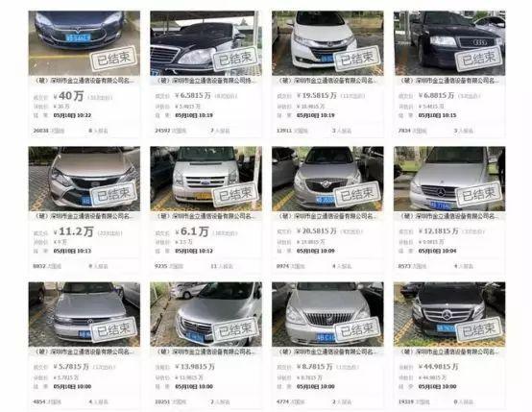Open the ¥20.5815万 silver Buick thumbnail
The height and width of the screenshot is (412, 532).
(x=327, y=179)
